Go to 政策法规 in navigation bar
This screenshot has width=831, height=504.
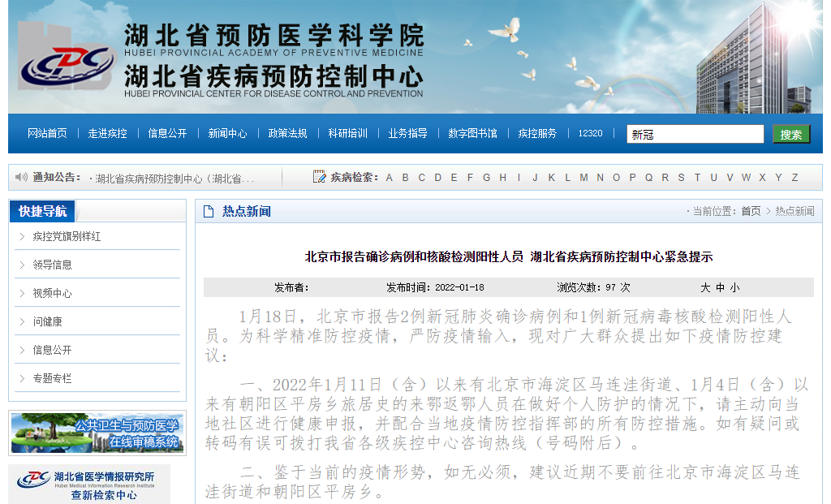point(287,134)
